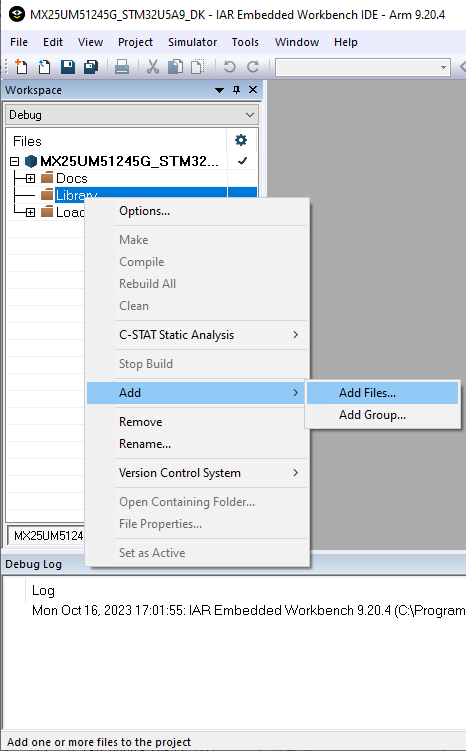This screenshot has width=466, height=751.
Task: Click the project checkmark in build column
Action: [242, 161]
